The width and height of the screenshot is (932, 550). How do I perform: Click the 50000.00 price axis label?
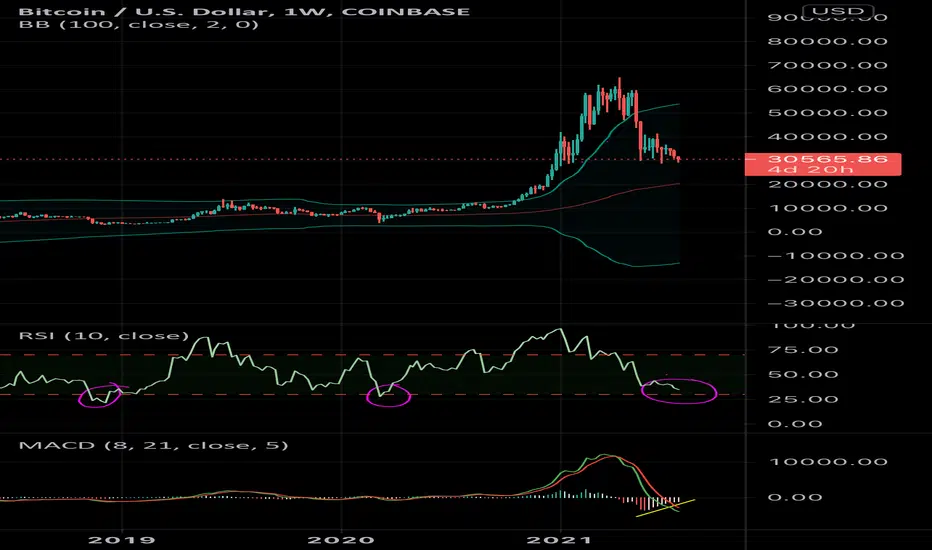click(x=827, y=113)
